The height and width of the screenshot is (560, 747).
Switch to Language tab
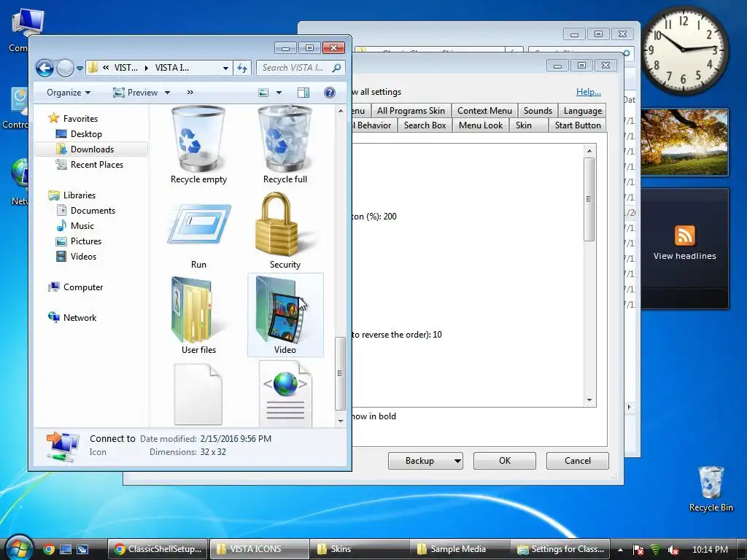(x=583, y=111)
